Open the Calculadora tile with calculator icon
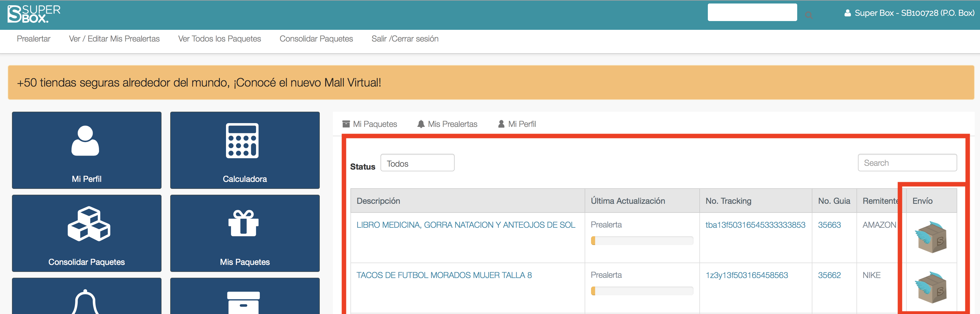 point(245,150)
